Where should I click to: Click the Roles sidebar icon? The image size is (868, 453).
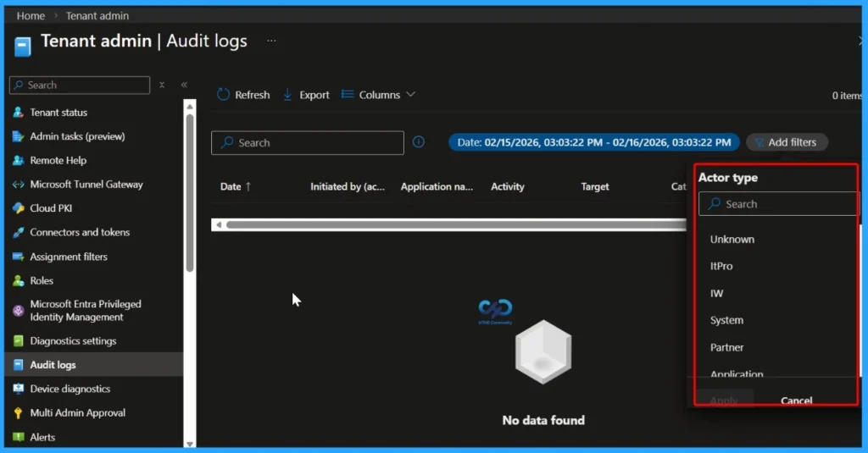[18, 280]
